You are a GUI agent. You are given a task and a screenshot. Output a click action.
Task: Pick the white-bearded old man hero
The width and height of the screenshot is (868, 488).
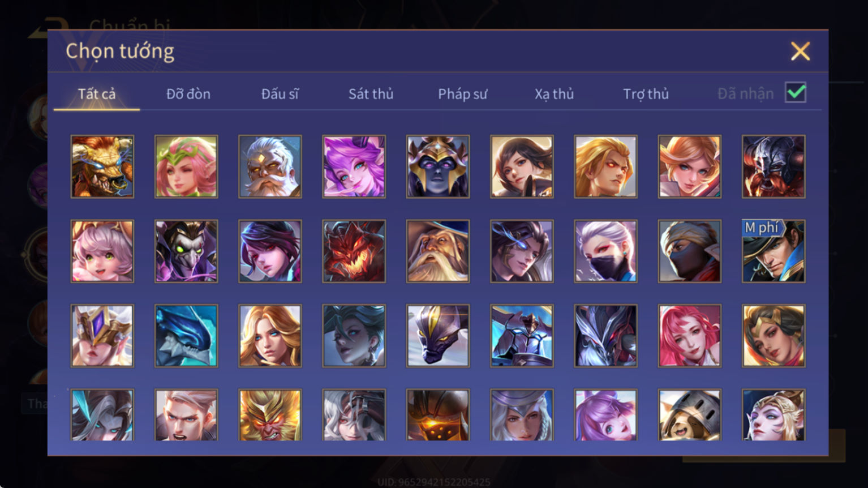click(270, 166)
